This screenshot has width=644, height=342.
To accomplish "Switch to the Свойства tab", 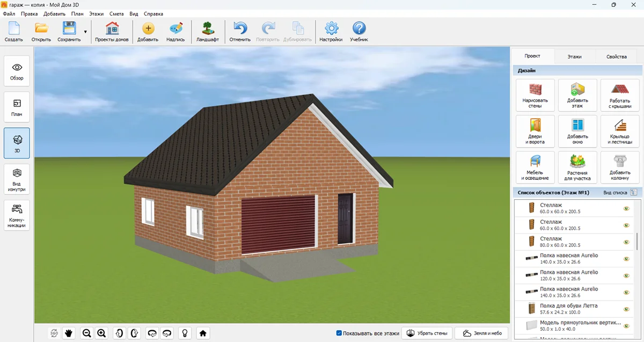I will click(616, 56).
